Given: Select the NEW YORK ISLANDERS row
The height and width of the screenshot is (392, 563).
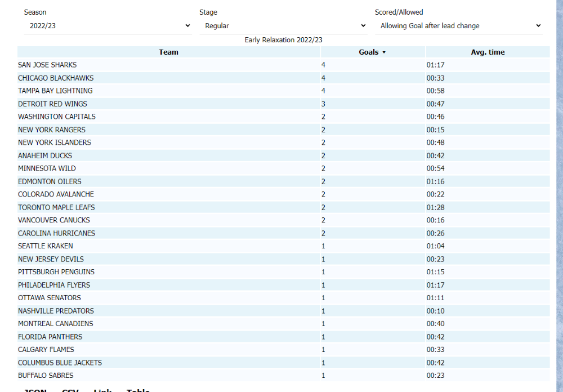Looking at the screenshot, I should point(283,142).
